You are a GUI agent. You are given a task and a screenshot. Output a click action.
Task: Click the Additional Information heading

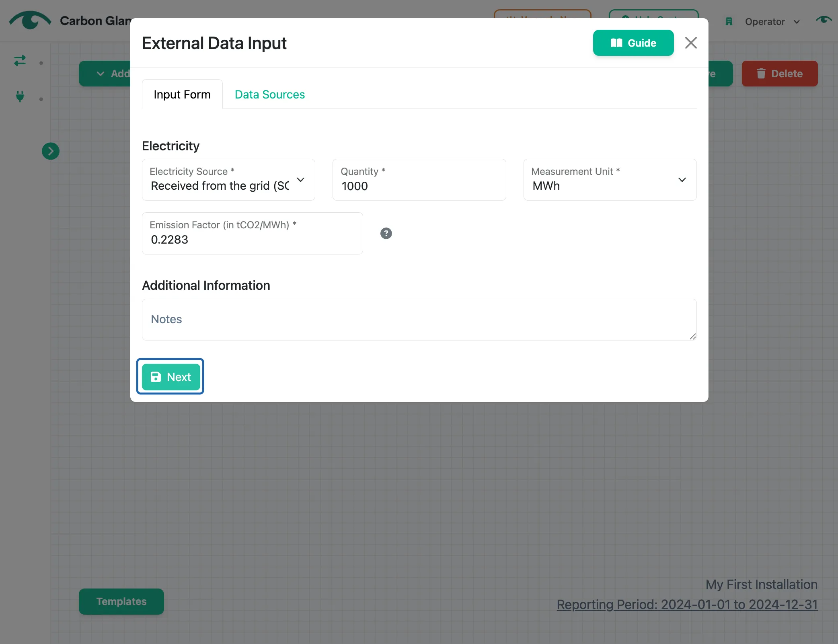pyautogui.click(x=206, y=285)
